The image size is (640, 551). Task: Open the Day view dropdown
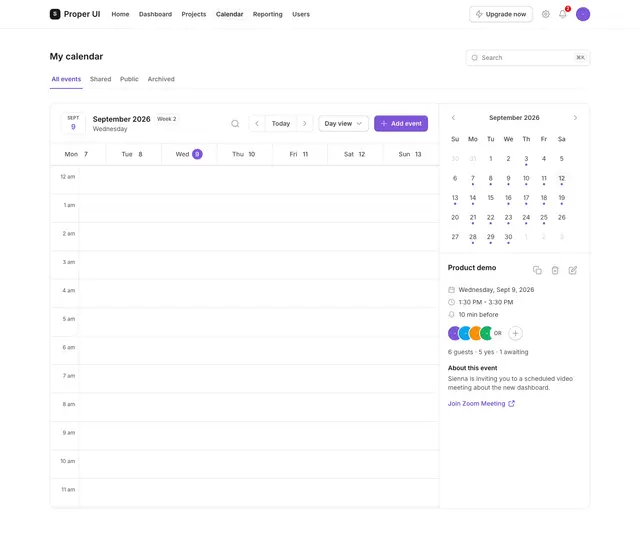tap(343, 124)
